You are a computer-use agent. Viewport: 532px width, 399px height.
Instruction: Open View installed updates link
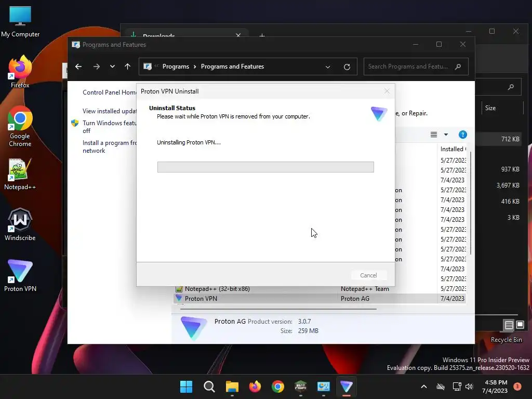(x=109, y=111)
